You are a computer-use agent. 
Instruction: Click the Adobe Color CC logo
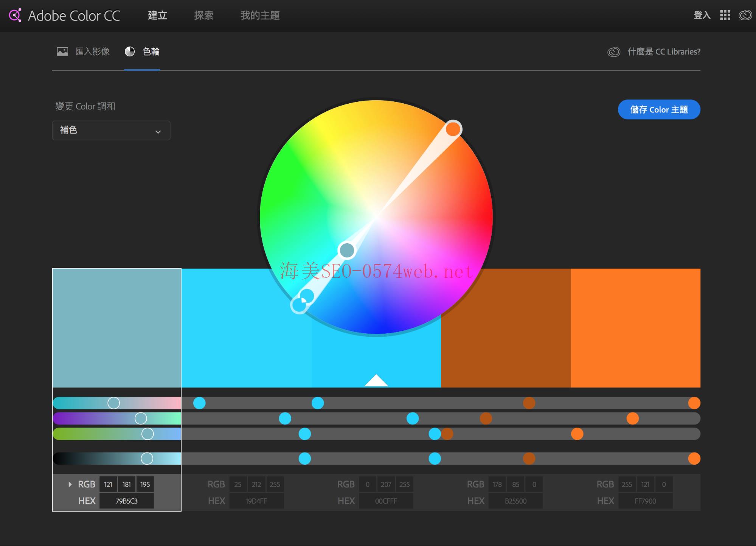click(64, 16)
